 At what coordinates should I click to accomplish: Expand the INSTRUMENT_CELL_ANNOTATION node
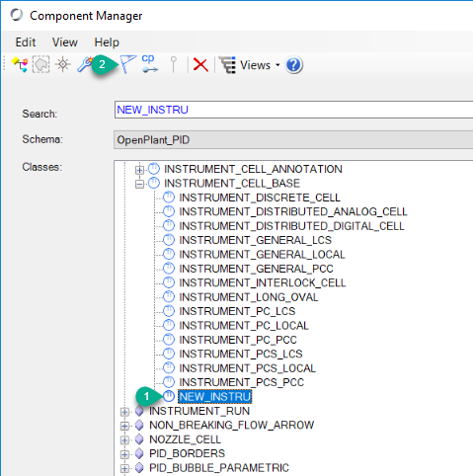139,170
